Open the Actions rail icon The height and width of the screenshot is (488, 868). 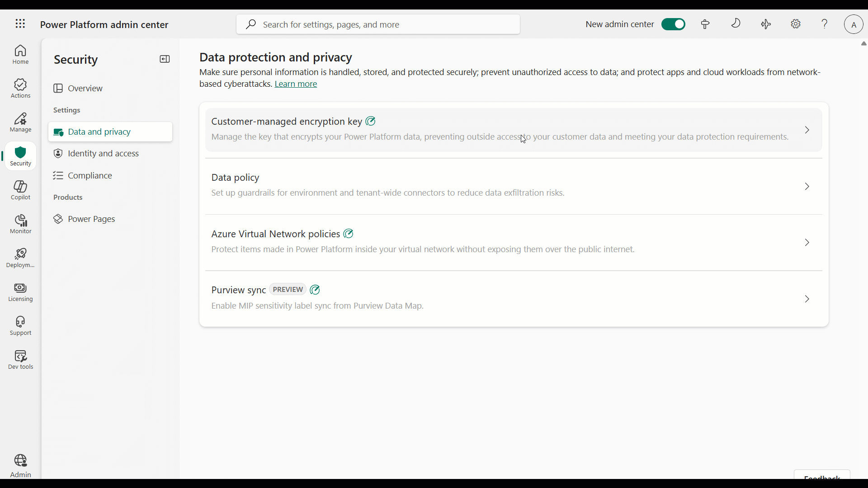[x=20, y=88]
